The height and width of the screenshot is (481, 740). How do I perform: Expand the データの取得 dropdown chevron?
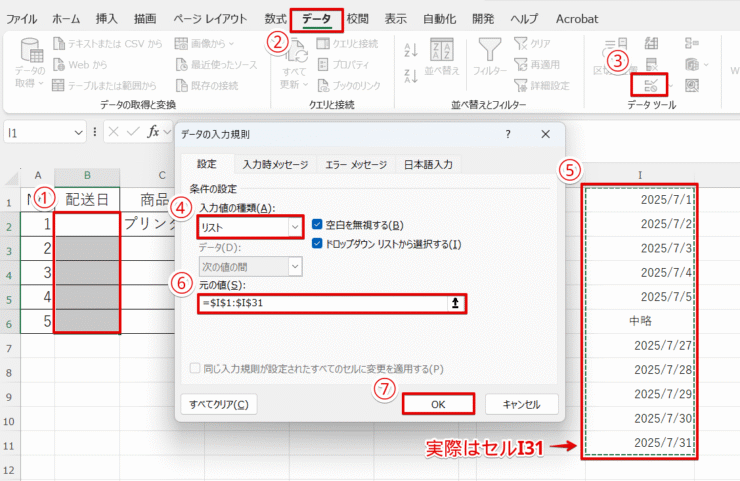click(x=41, y=84)
